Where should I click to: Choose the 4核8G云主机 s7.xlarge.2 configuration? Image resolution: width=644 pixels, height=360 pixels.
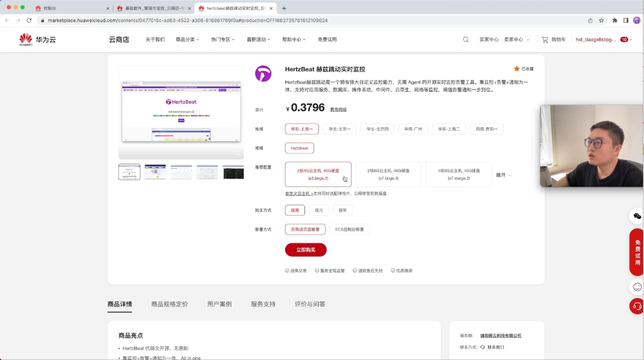pyautogui.click(x=459, y=174)
